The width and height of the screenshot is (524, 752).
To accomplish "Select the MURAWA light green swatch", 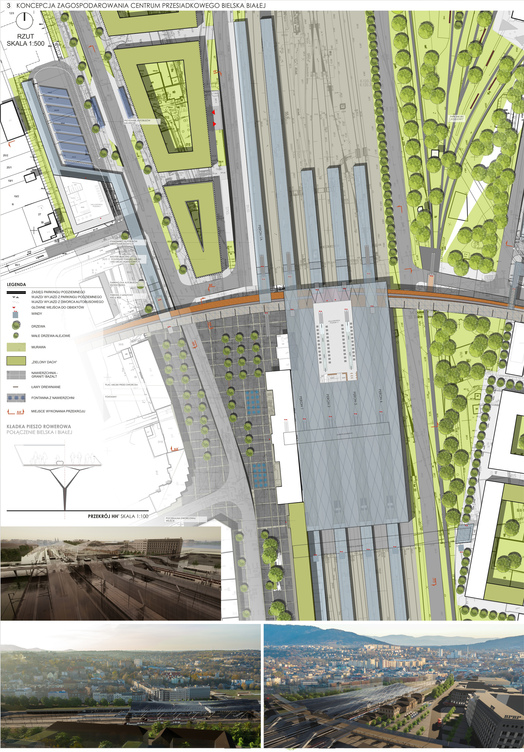I will [x=16, y=347].
